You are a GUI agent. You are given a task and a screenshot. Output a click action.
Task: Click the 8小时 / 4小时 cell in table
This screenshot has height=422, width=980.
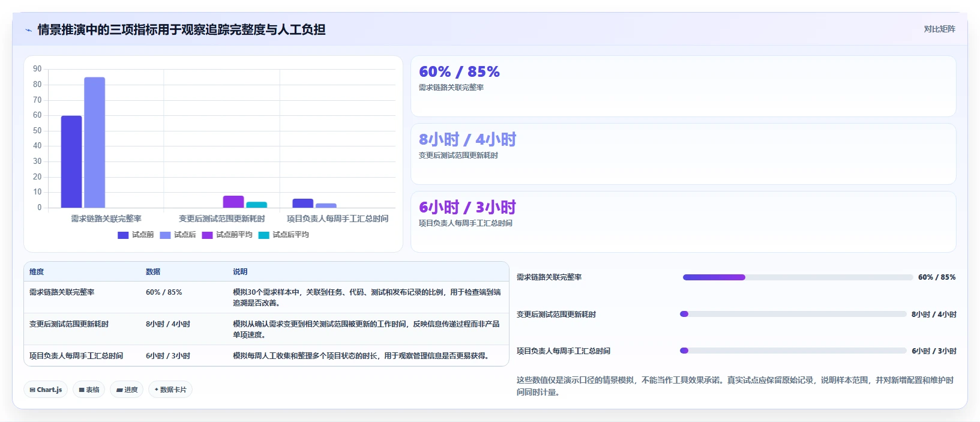pyautogui.click(x=168, y=324)
